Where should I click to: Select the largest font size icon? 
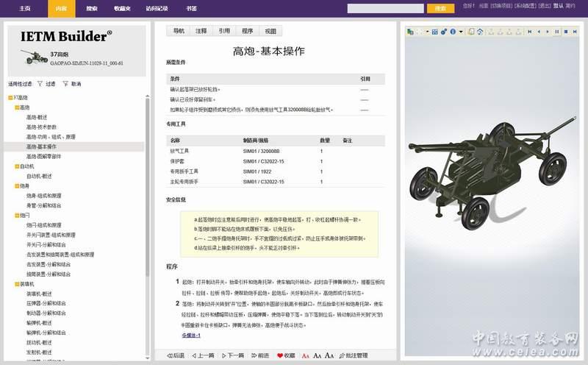pyautogui.click(x=330, y=355)
